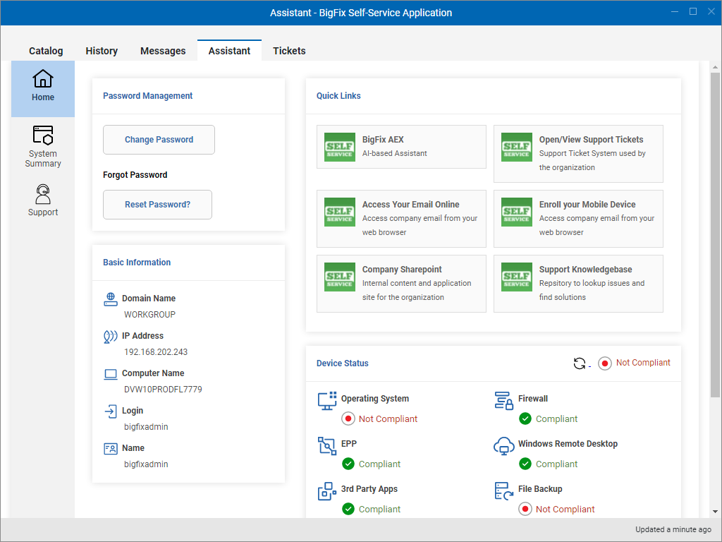Screen dimensions: 722x542
Task: Click the EPP green check mark
Action: (348, 464)
